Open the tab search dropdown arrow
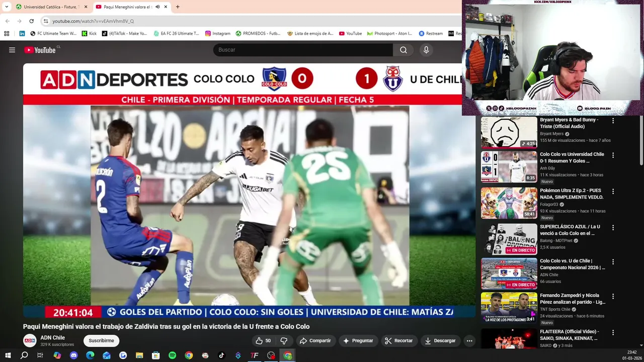The height and width of the screenshot is (362, 644). tap(7, 7)
